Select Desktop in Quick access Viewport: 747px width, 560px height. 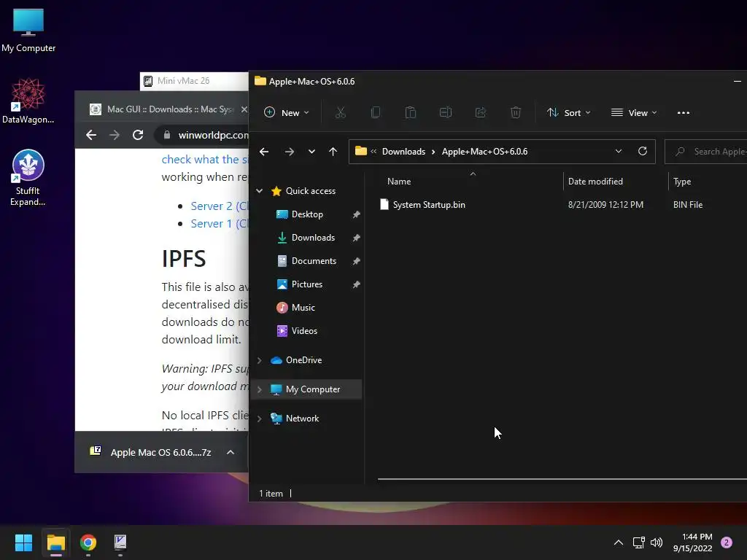tap(307, 214)
